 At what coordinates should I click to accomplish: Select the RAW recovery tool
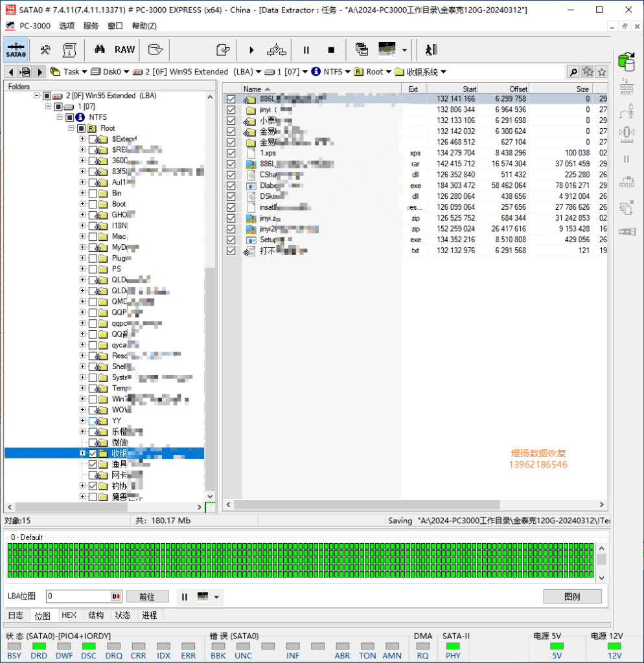tap(124, 50)
